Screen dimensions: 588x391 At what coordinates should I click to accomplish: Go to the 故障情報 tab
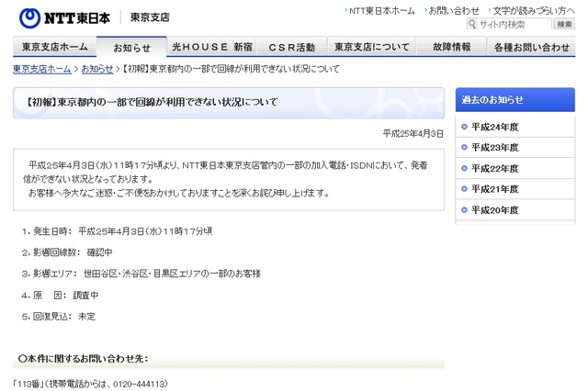point(451,47)
